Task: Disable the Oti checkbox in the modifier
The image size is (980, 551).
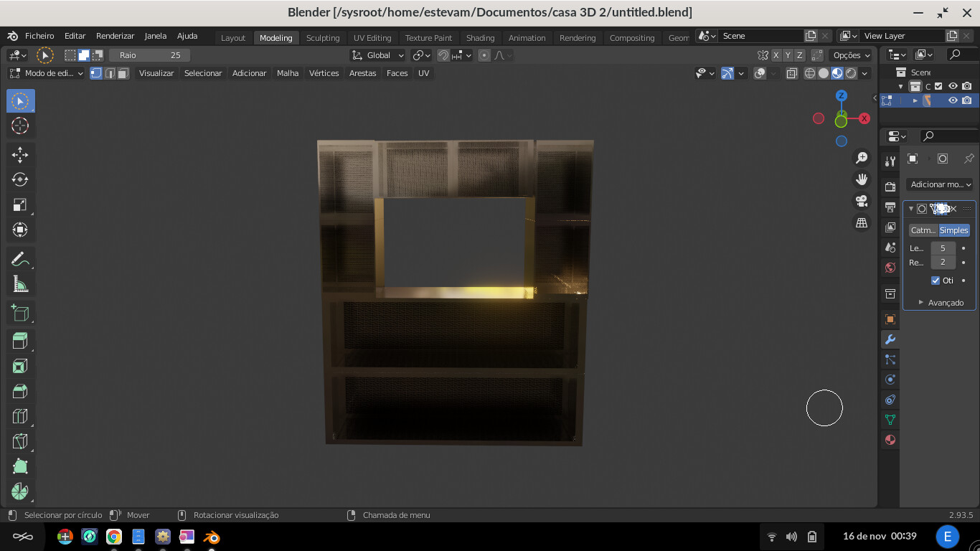Action: [x=936, y=281]
